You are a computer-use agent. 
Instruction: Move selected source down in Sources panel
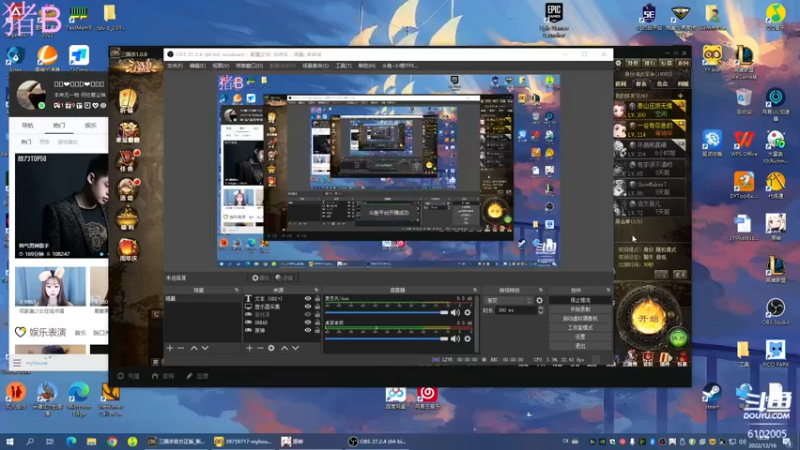tap(295, 348)
